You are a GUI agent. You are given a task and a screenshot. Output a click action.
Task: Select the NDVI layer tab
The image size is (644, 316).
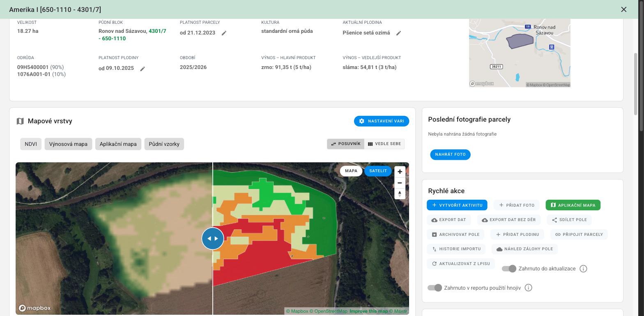pos(31,144)
